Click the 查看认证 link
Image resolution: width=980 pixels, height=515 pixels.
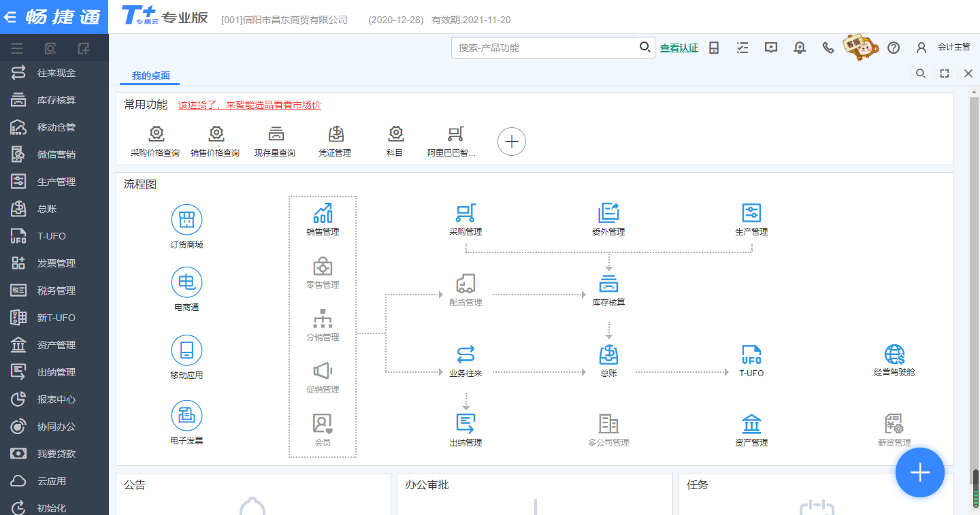pyautogui.click(x=679, y=48)
